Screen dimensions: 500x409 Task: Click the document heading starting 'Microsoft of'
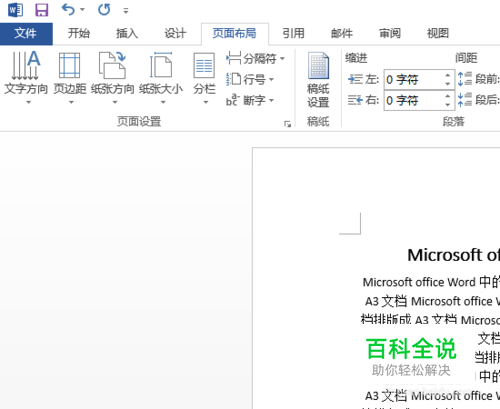(x=454, y=255)
